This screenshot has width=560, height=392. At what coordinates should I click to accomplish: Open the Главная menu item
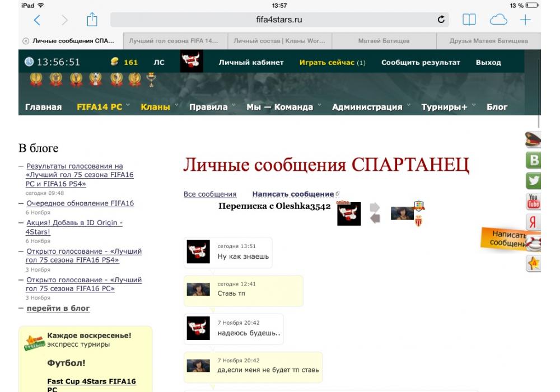[43, 107]
